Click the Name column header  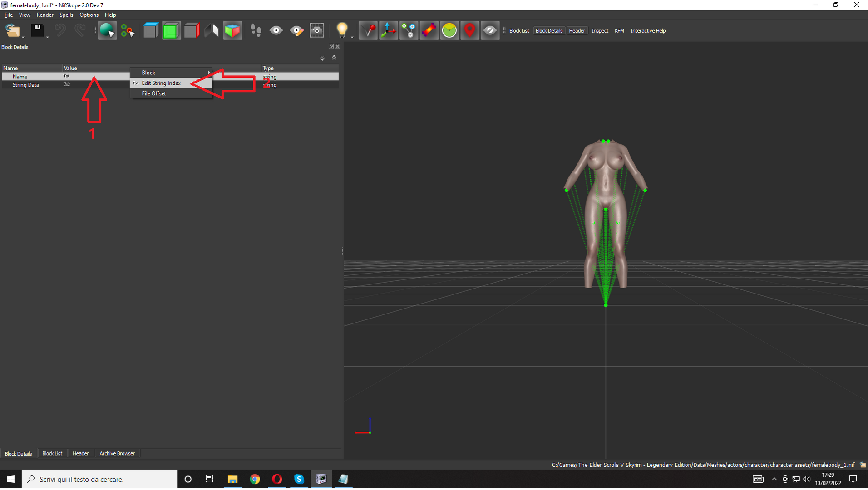(x=32, y=68)
